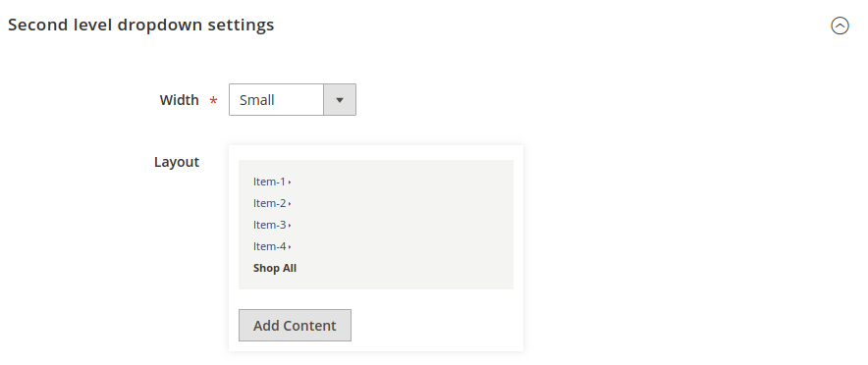Click the Small value in the Width select

point(257,100)
